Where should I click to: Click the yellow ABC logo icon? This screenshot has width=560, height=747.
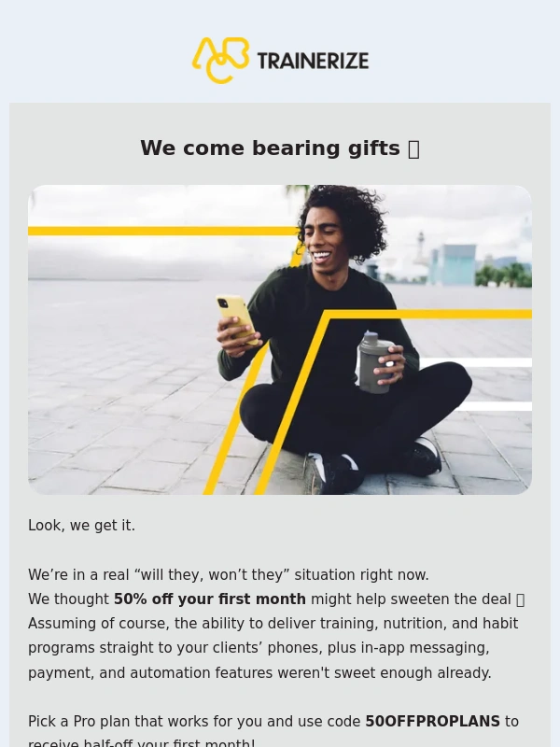click(220, 61)
